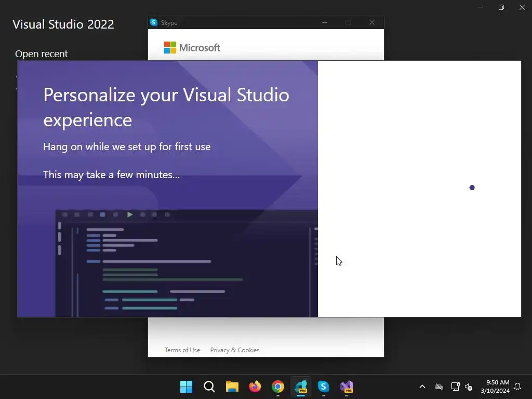Minimize the Visual Studio 2022 window

pos(481,7)
